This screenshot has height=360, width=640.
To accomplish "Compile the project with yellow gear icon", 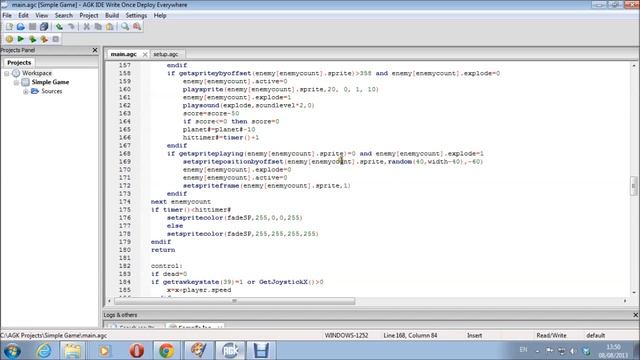I will click(x=9, y=39).
